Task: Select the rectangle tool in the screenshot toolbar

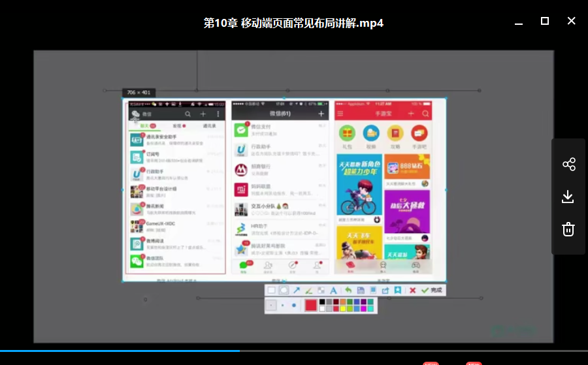Action: pyautogui.click(x=272, y=291)
